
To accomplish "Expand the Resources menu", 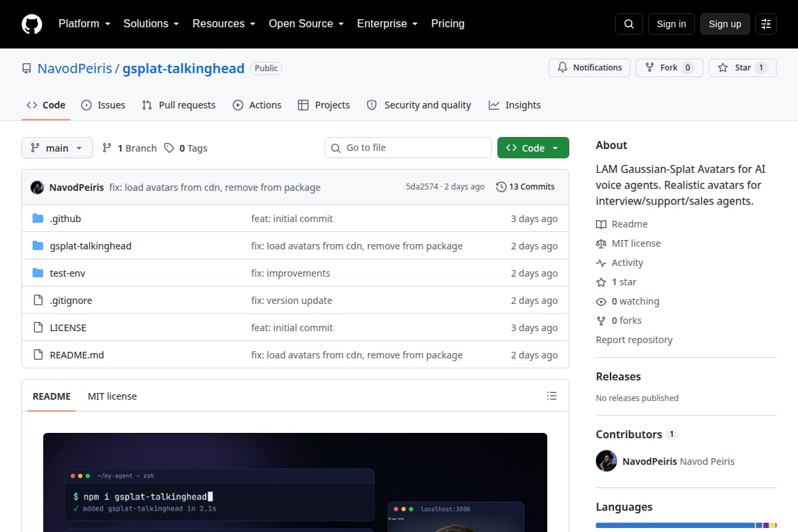I will [x=224, y=24].
